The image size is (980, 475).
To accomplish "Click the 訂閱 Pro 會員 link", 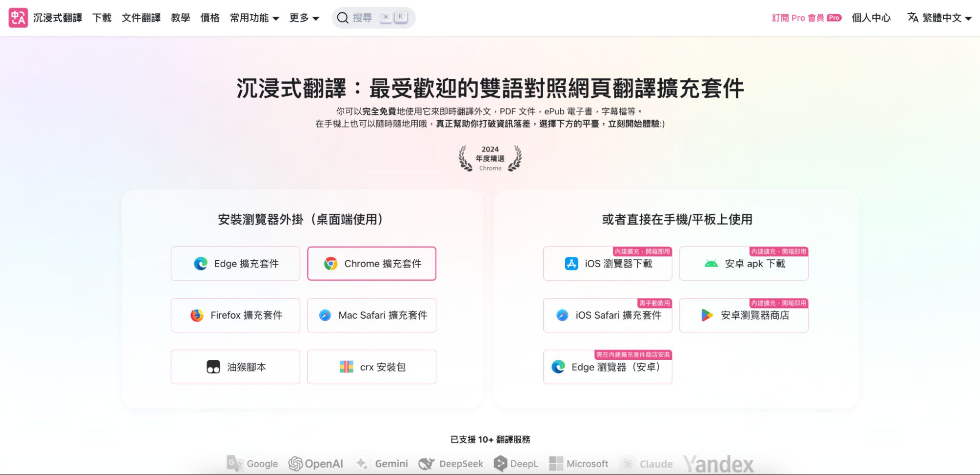I will point(806,18).
